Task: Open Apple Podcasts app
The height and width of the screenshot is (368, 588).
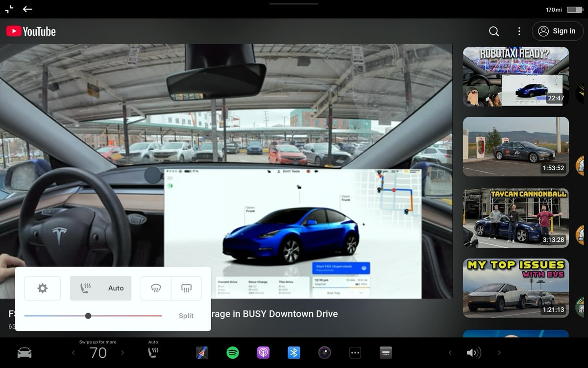Action: [x=263, y=352]
